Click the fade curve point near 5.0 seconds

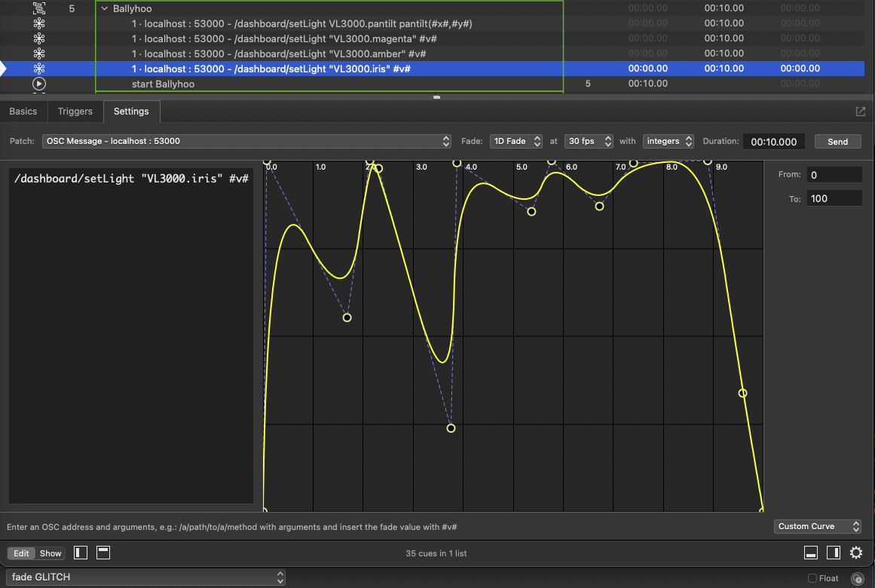click(x=531, y=212)
